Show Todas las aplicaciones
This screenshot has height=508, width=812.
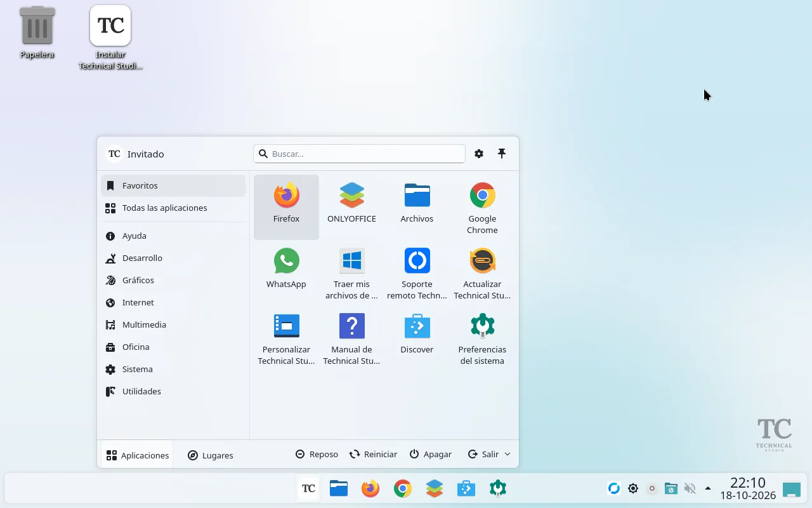[x=173, y=208]
